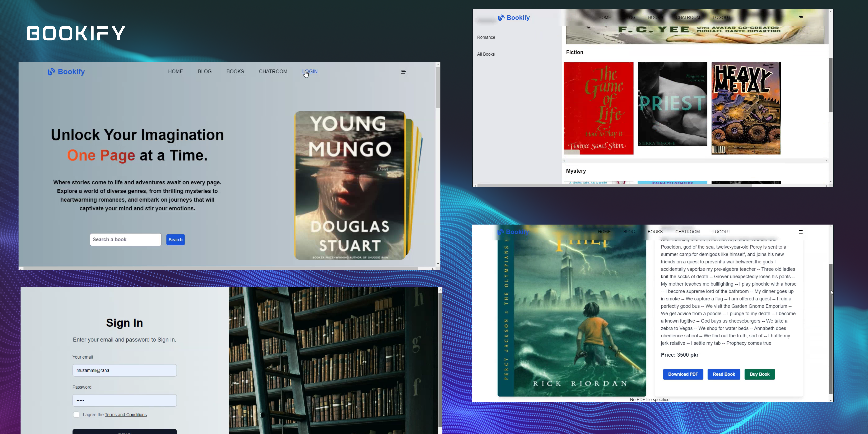
Task: Click HOME in the Fiction books window navbar
Action: 605,18
